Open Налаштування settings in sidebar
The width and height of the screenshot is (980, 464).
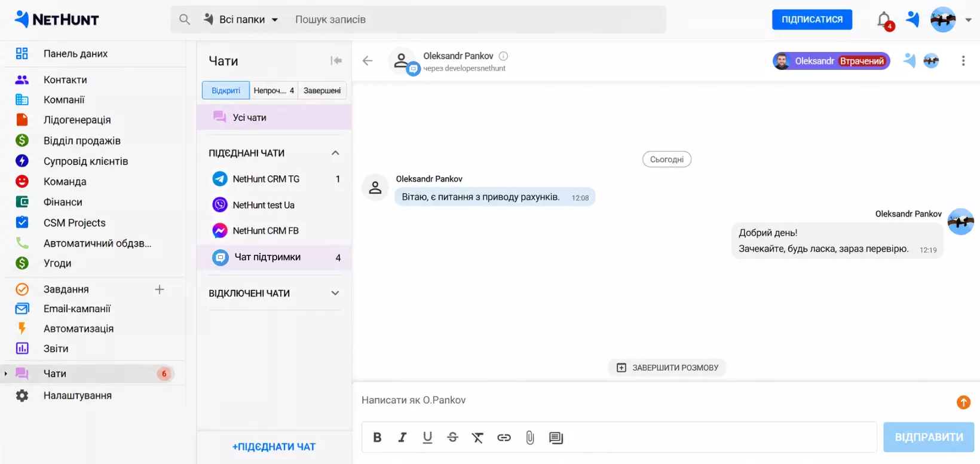[78, 395]
